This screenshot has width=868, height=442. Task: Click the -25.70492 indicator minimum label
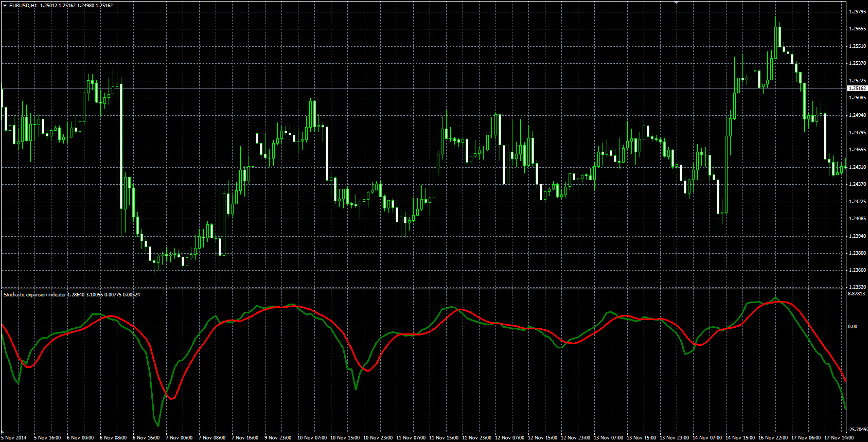[x=858, y=430]
